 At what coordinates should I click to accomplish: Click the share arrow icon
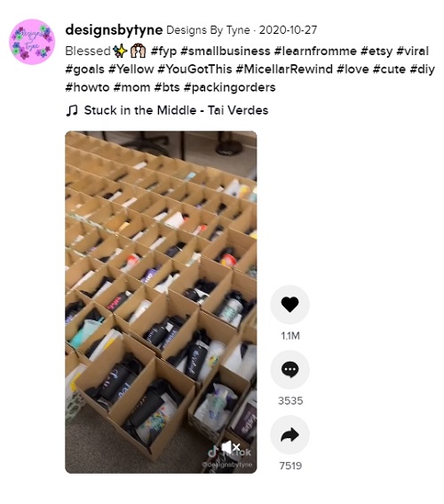pyautogui.click(x=289, y=435)
